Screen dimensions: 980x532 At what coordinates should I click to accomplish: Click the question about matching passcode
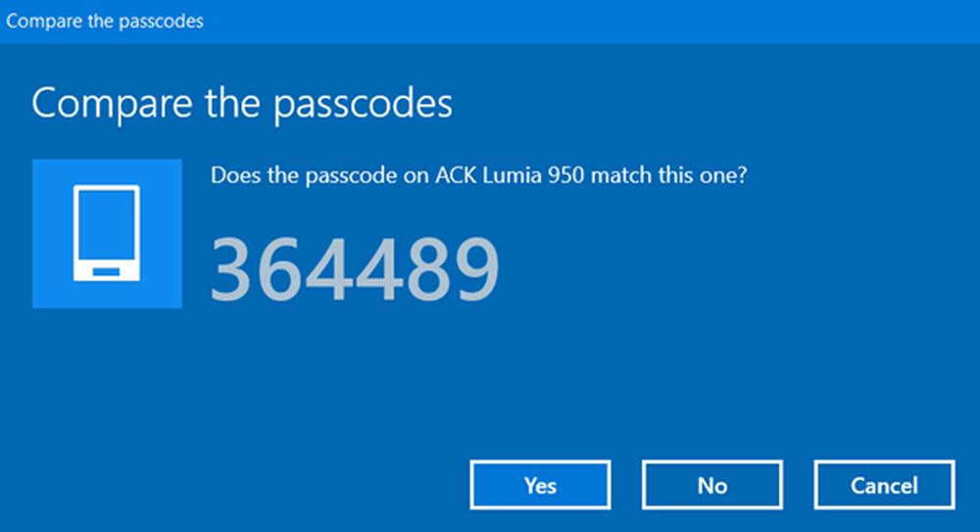pos(479,175)
